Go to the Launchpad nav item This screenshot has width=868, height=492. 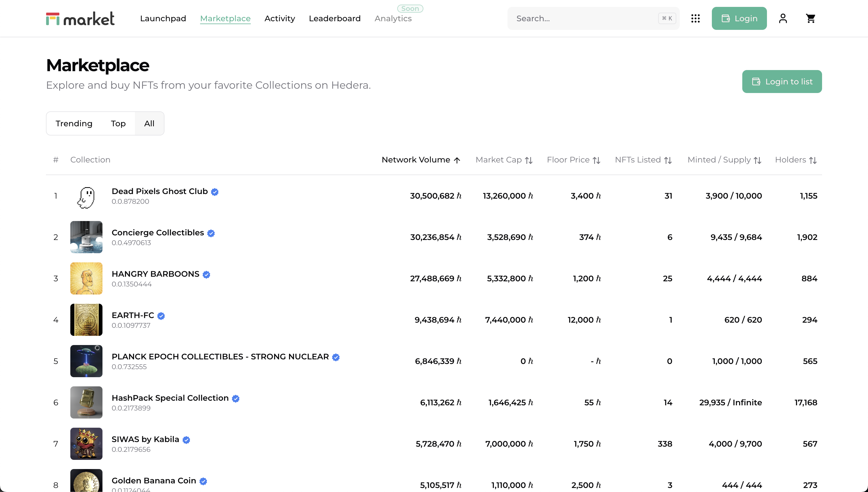click(x=163, y=18)
